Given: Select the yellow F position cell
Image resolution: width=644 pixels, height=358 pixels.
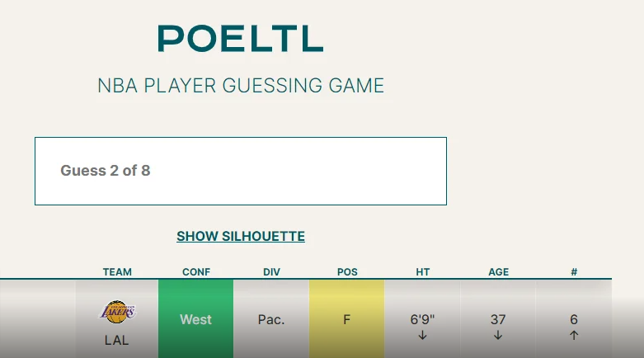Looking at the screenshot, I should click(x=346, y=319).
